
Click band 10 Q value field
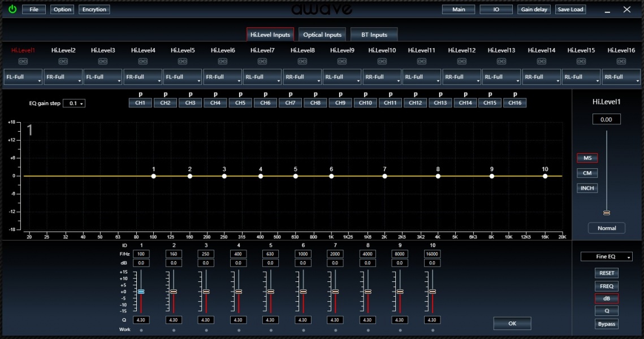pyautogui.click(x=432, y=320)
